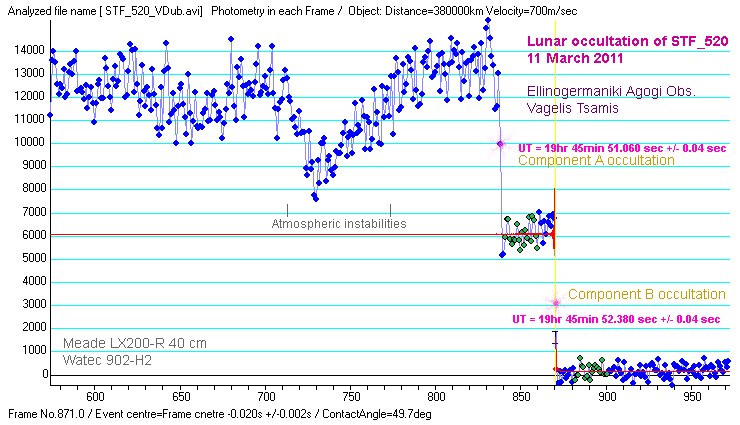
Task: Click the 'Watec 902-H2' camera label
Action: tap(108, 360)
